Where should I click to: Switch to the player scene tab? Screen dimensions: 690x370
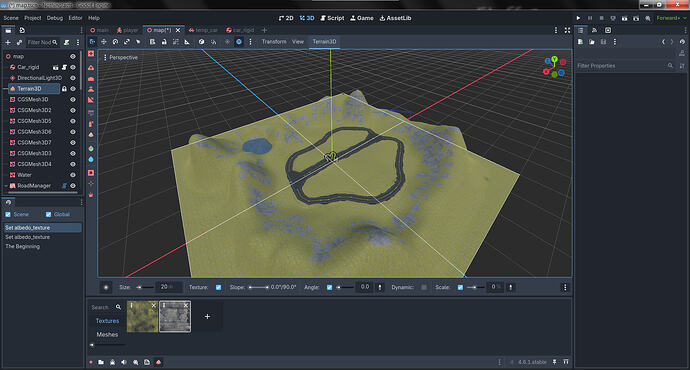point(127,30)
